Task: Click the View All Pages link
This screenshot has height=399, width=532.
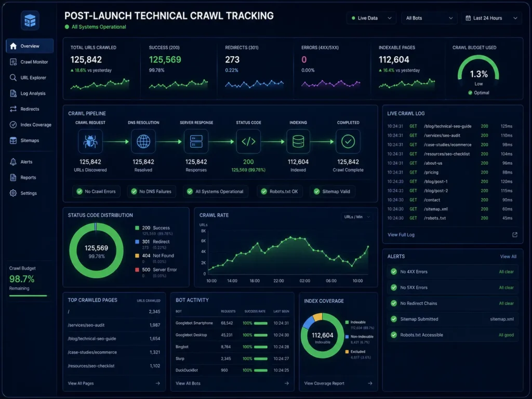Action: pyautogui.click(x=81, y=383)
